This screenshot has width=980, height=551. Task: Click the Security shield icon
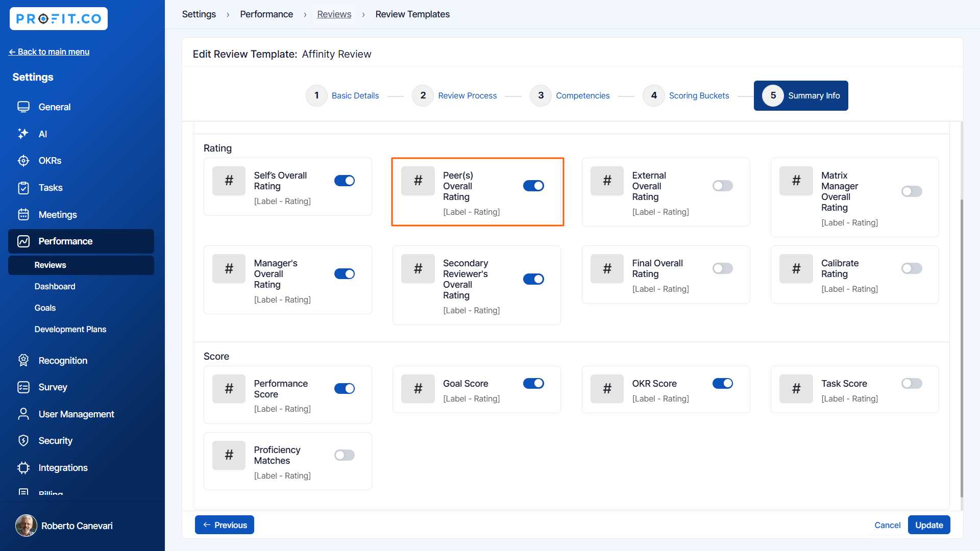click(x=23, y=441)
